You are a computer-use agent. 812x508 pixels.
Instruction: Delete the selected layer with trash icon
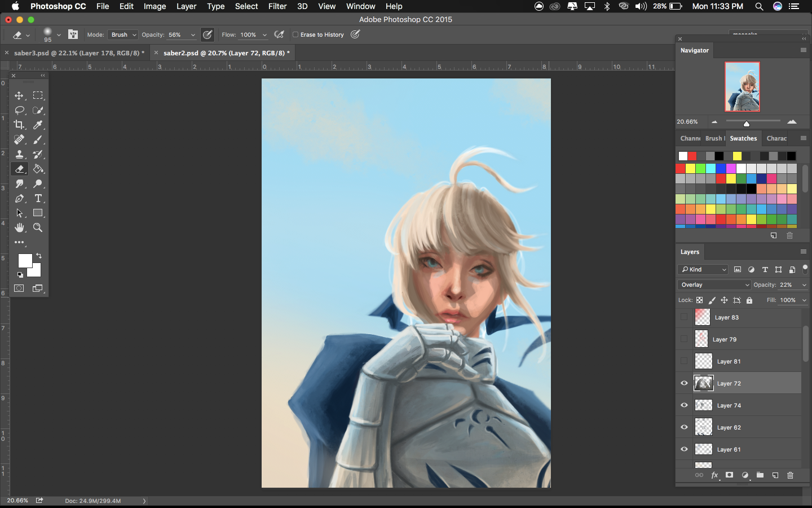tap(790, 475)
